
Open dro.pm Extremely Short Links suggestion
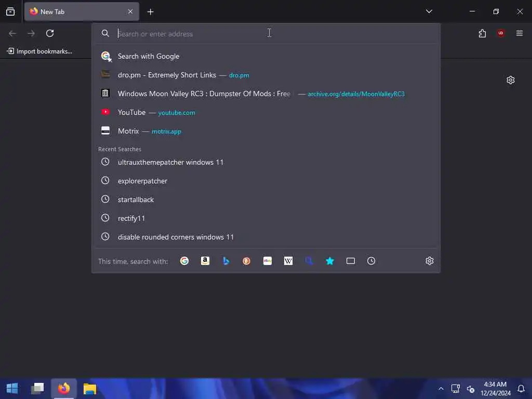click(x=266, y=75)
